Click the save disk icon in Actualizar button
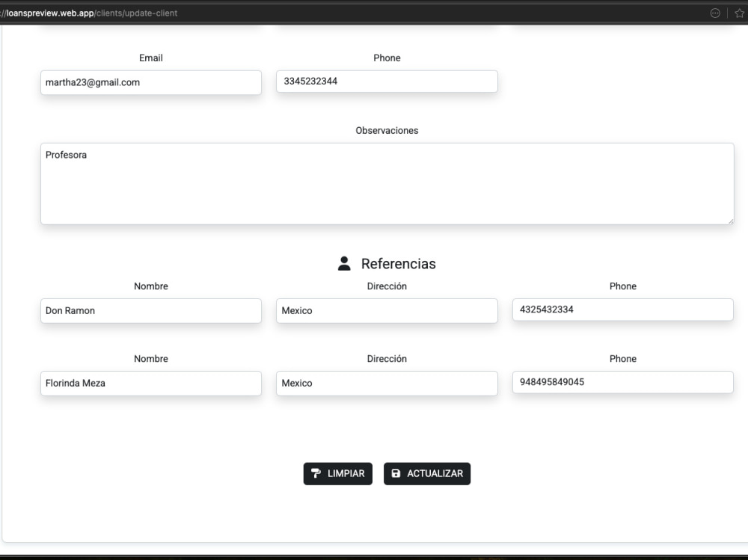 tap(396, 473)
